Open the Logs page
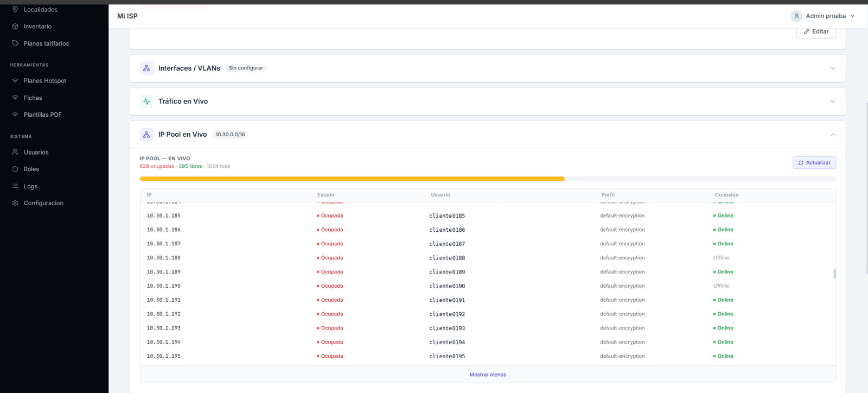This screenshot has height=393, width=868. tap(30, 186)
